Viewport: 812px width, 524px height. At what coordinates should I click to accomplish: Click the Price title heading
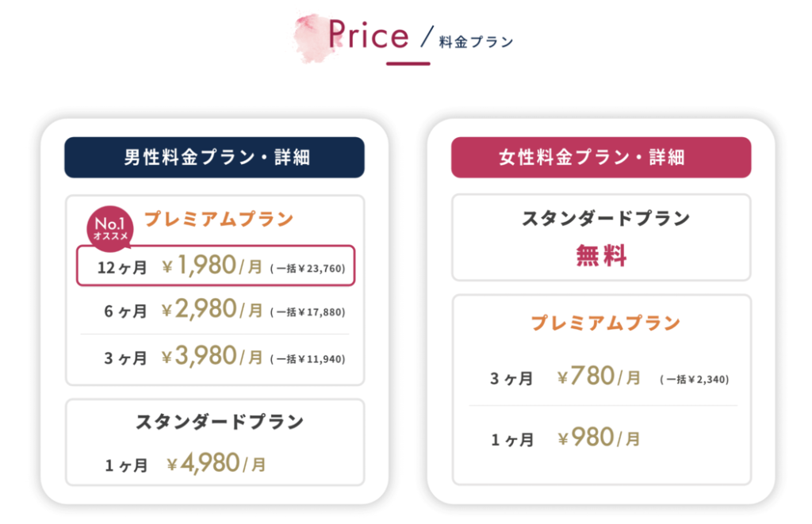click(x=369, y=35)
